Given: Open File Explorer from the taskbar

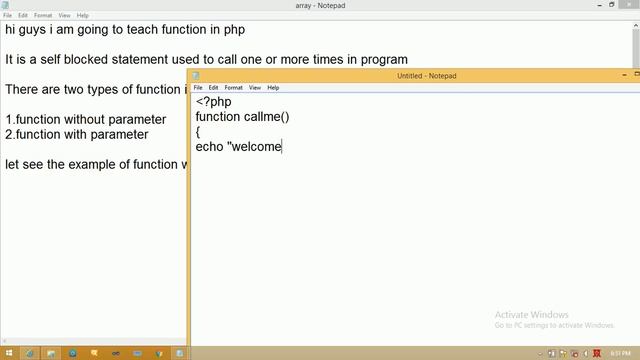Looking at the screenshot, I should [x=51, y=353].
